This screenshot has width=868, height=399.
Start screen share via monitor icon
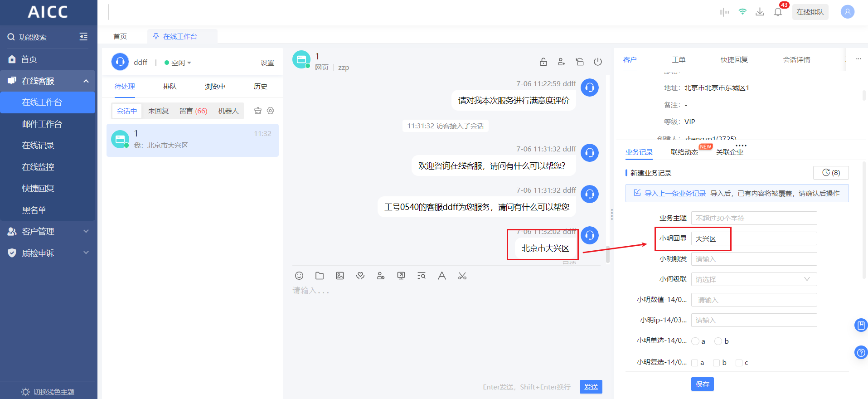pyautogui.click(x=401, y=276)
